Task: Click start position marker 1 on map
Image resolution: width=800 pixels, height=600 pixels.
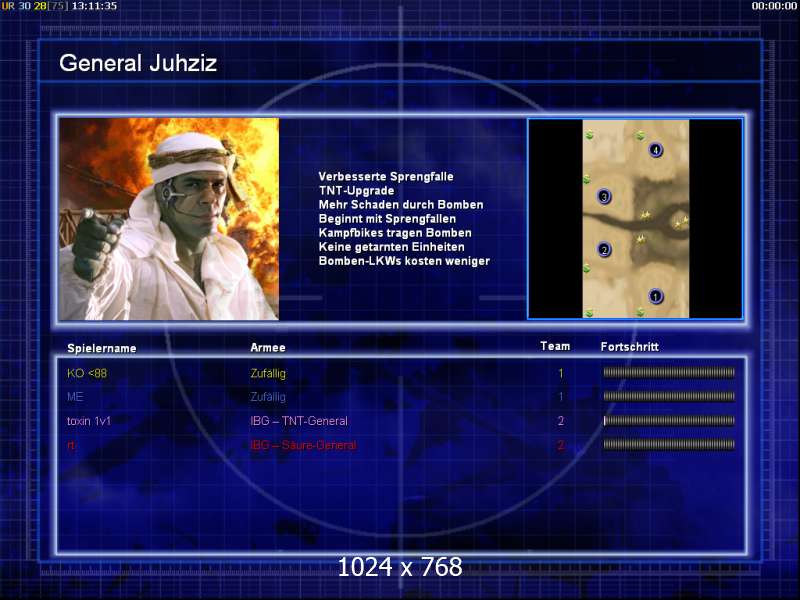Action: click(655, 296)
